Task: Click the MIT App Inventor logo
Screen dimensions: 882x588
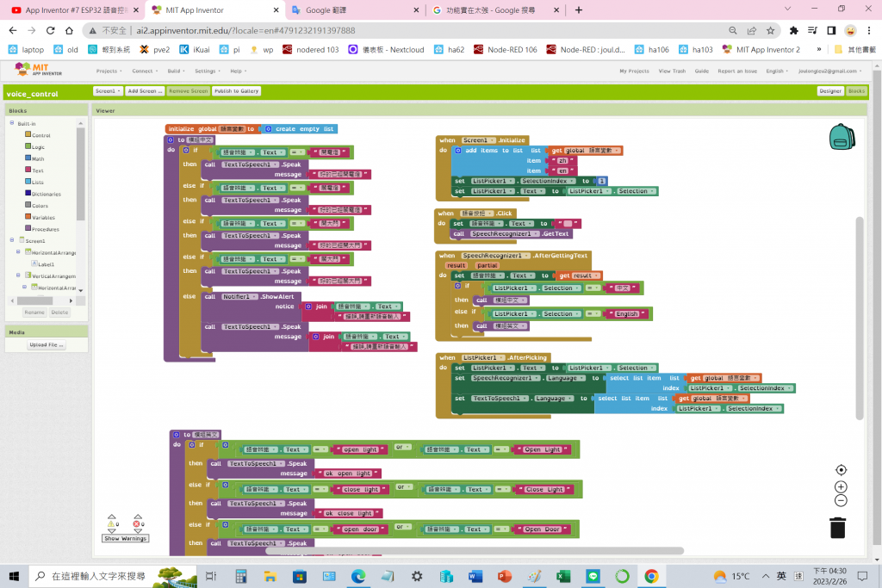Action: (38, 70)
